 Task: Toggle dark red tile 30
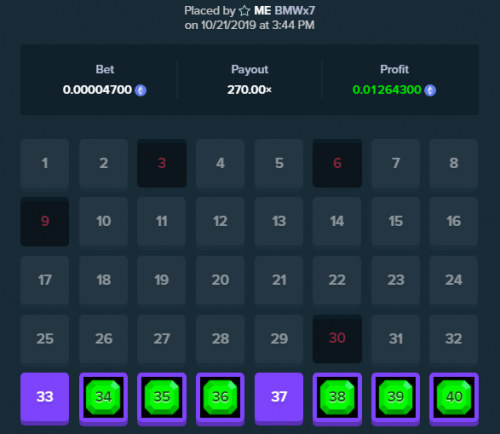point(337,339)
